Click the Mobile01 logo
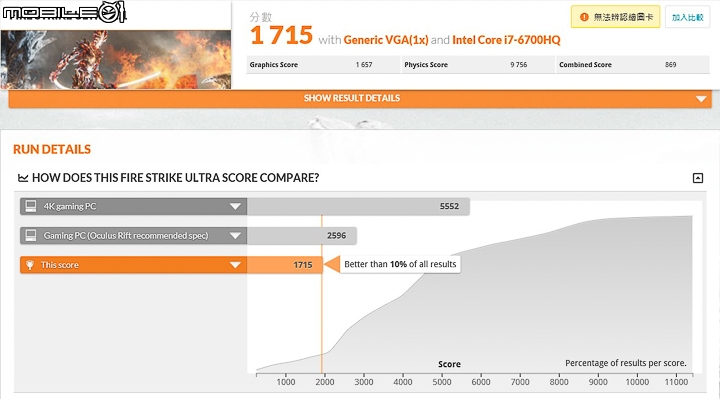 pyautogui.click(x=64, y=12)
